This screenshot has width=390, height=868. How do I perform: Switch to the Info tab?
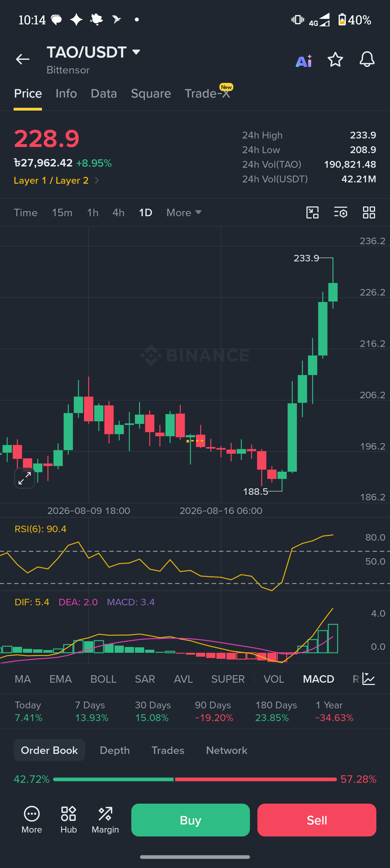pyautogui.click(x=66, y=93)
